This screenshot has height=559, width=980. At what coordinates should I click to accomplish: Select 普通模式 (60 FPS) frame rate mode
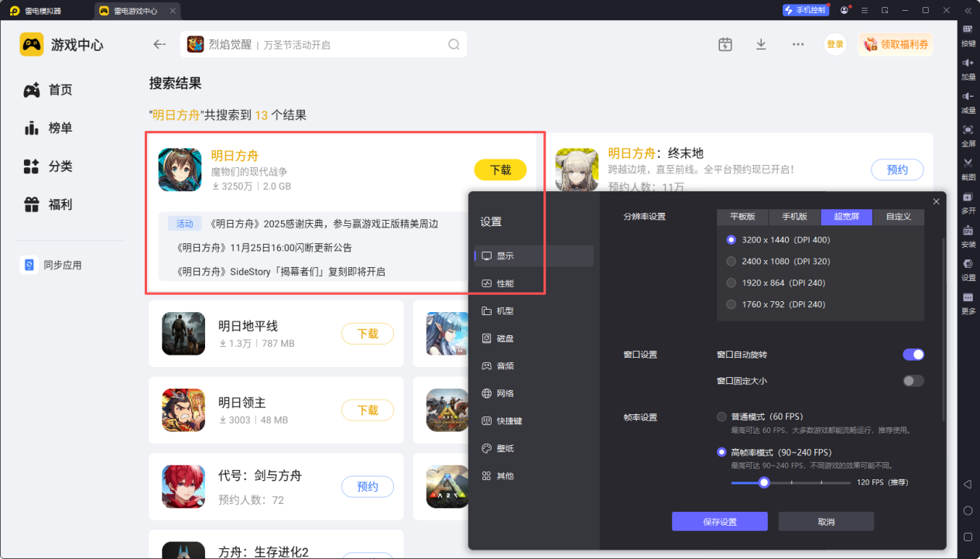click(721, 416)
